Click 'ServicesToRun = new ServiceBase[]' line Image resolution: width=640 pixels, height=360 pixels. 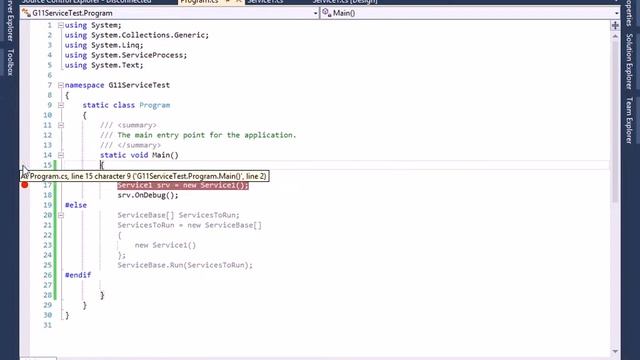point(190,225)
